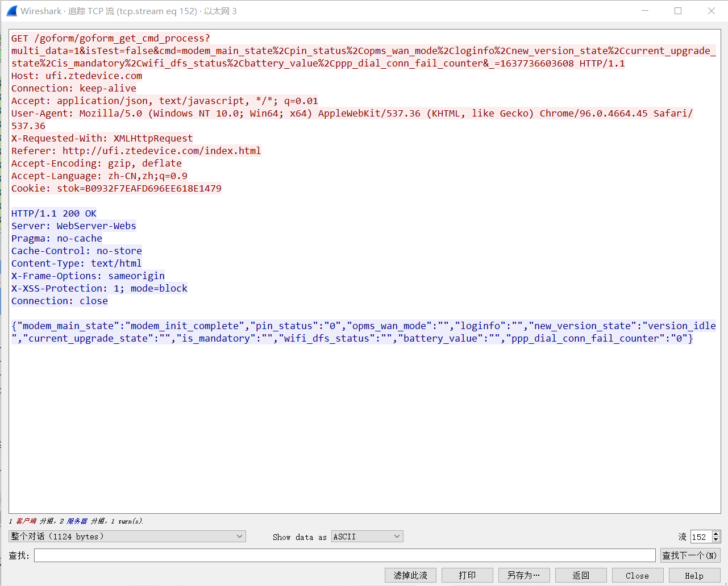Viewport: 728px width, 586px height.
Task: Click the 'X-XSS-Protection: 1; mode=block' line
Action: [99, 288]
